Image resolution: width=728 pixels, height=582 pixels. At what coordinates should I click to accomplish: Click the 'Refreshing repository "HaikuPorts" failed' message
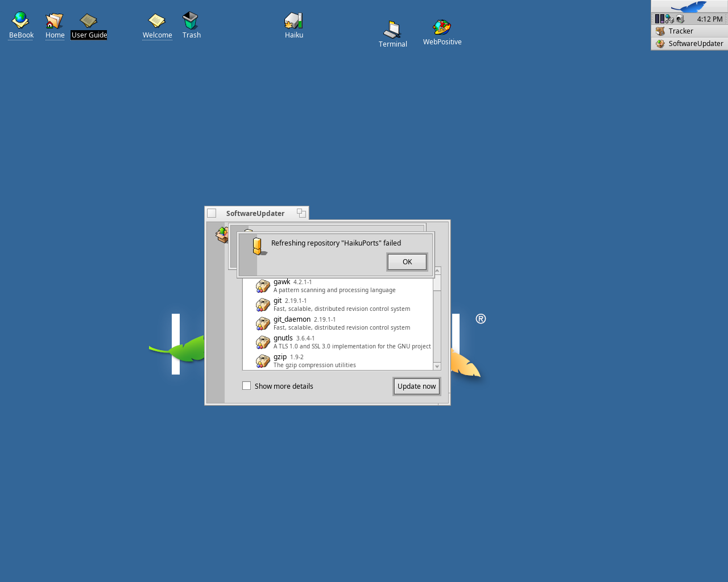(336, 243)
